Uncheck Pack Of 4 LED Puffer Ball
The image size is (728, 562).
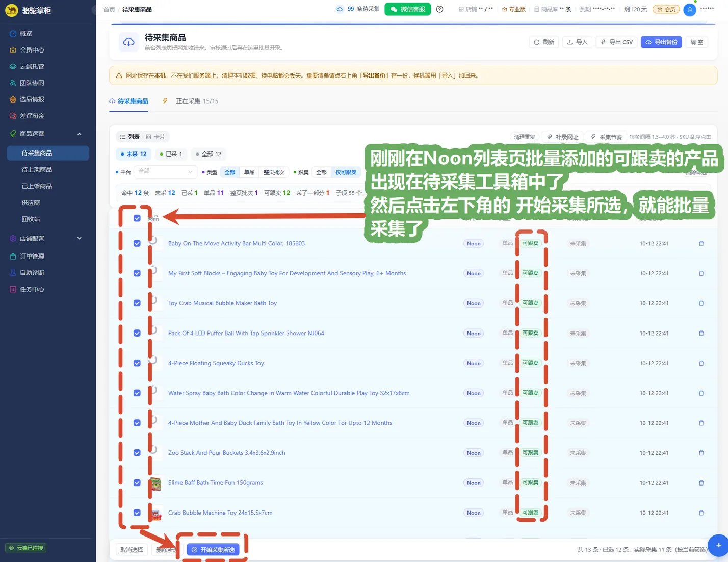pos(137,333)
